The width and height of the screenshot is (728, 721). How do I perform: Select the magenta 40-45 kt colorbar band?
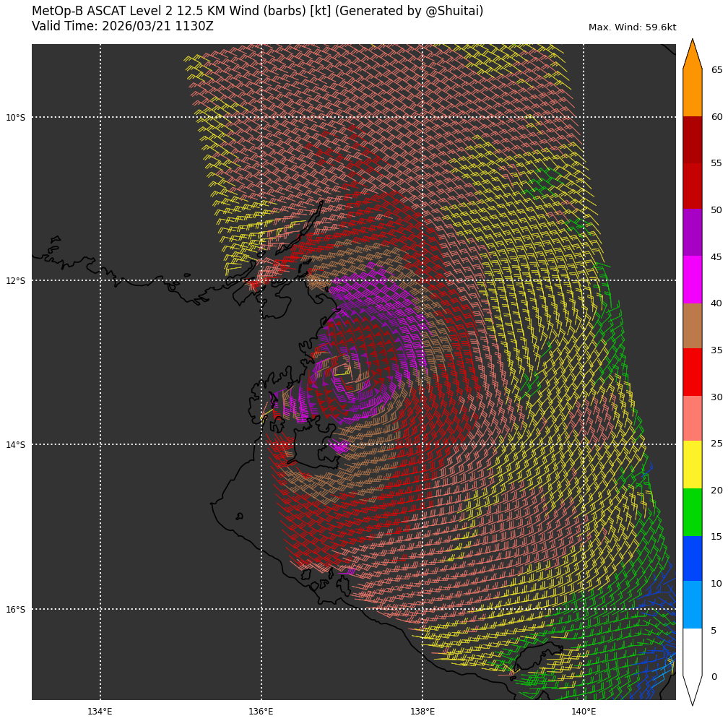[692, 279]
